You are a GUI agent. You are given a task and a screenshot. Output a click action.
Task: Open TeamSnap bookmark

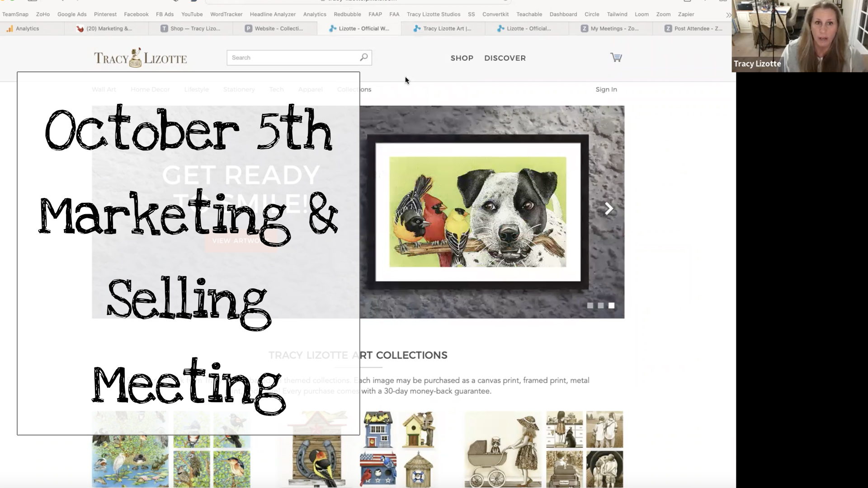(x=15, y=14)
